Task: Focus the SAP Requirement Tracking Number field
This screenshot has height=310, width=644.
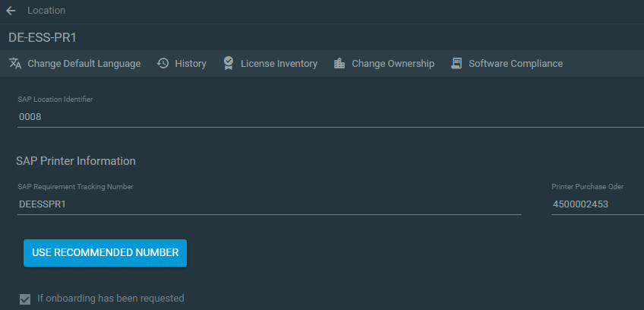Action: point(270,204)
